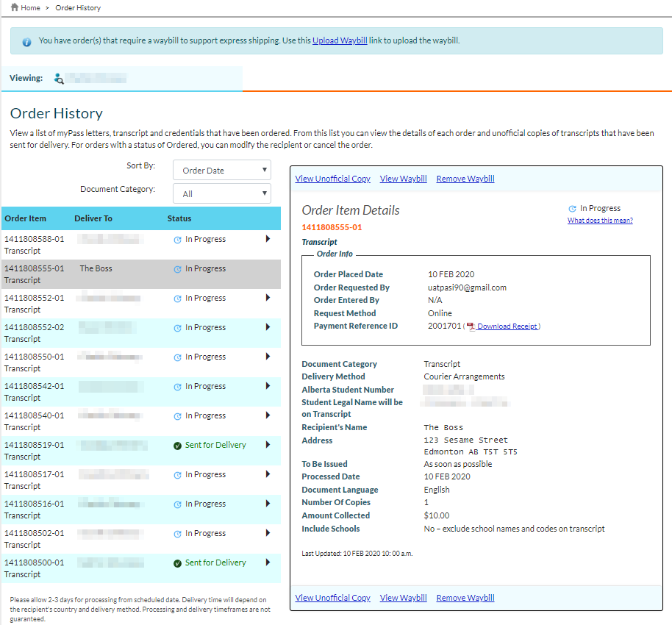The height and width of the screenshot is (625, 672).
Task: Expand order 1411808552-01 using its arrow
Action: point(268,298)
